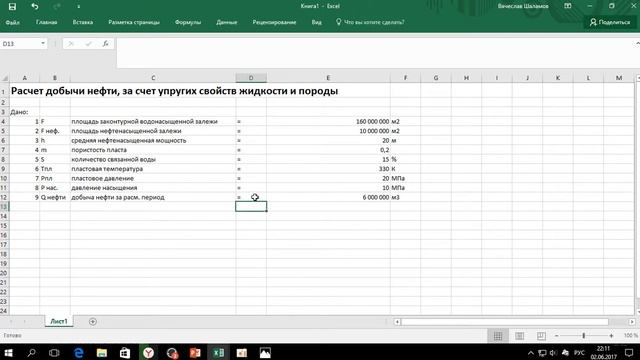
Task: Select column D header
Action: (251, 78)
